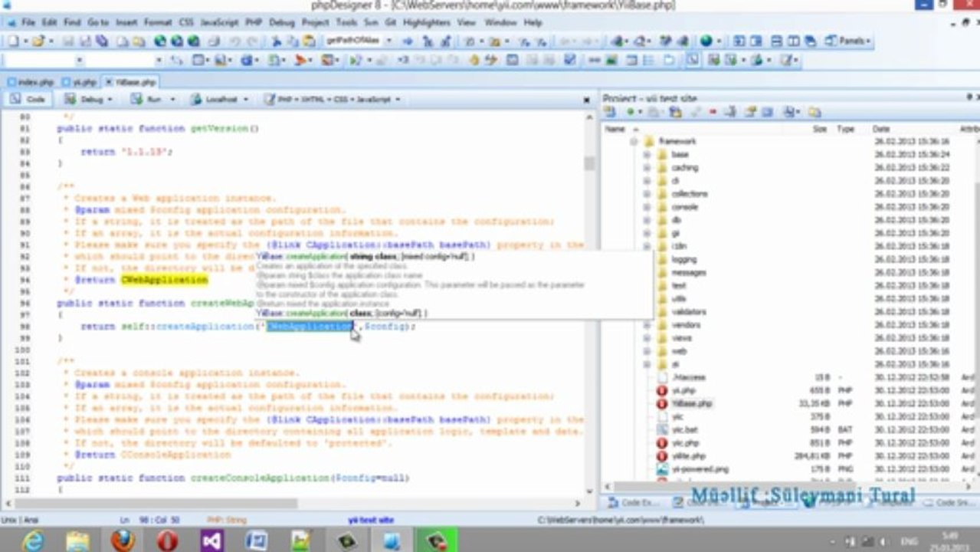Open the Insert menu
This screenshot has width=980, height=552.
click(x=126, y=22)
